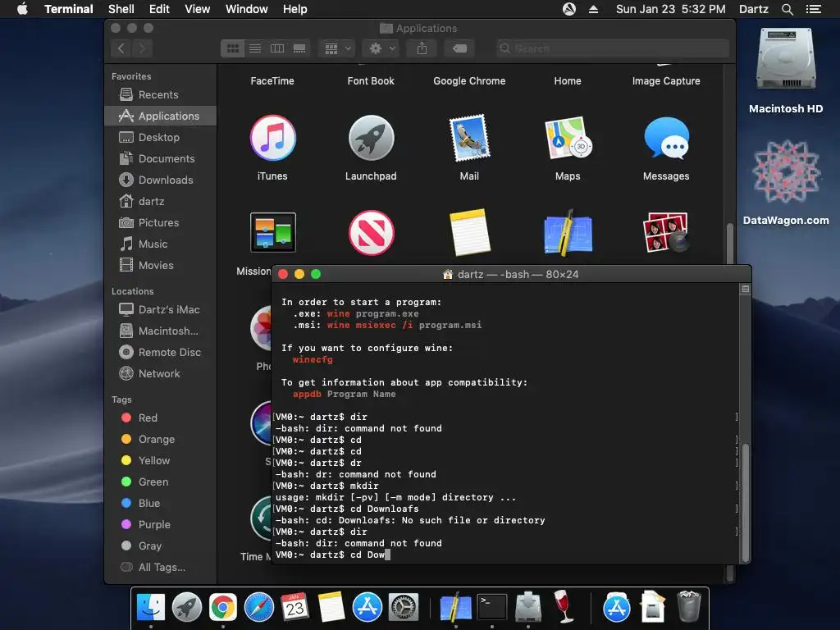Select Pictures in the Finder sidebar
The height and width of the screenshot is (630, 840).
[161, 223]
